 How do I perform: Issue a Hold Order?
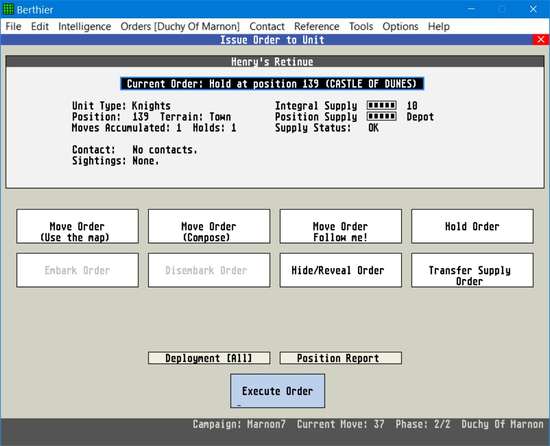click(x=472, y=226)
